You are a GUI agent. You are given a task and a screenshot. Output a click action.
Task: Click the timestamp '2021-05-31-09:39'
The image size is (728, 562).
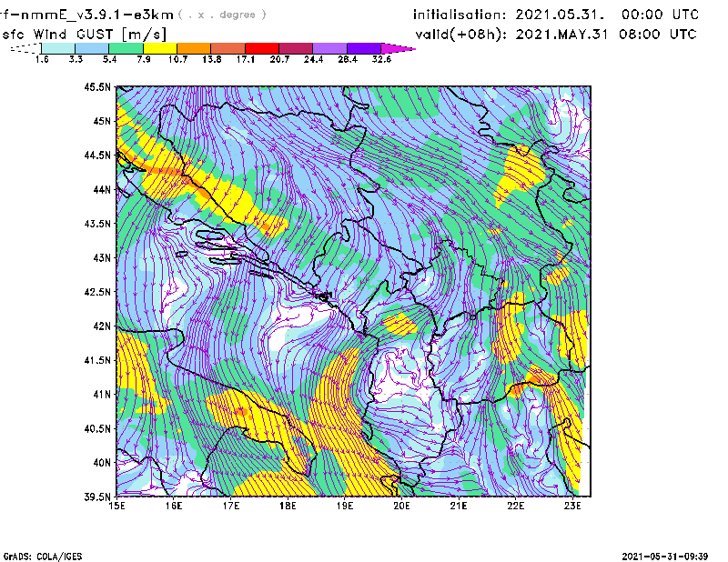tap(664, 557)
